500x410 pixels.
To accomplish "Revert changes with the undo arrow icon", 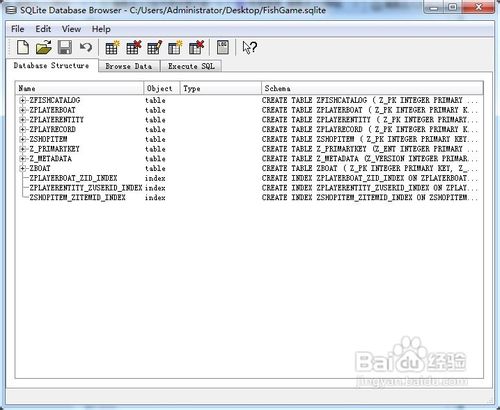I will tap(86, 47).
